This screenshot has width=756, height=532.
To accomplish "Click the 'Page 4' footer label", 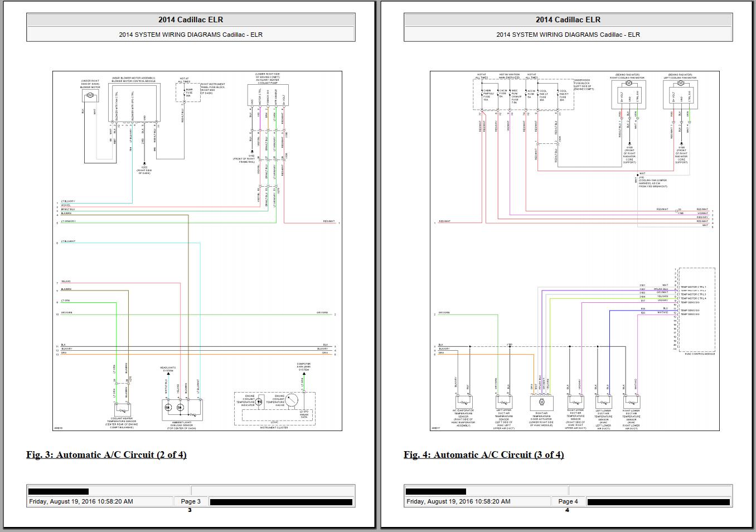I will click(x=568, y=501).
